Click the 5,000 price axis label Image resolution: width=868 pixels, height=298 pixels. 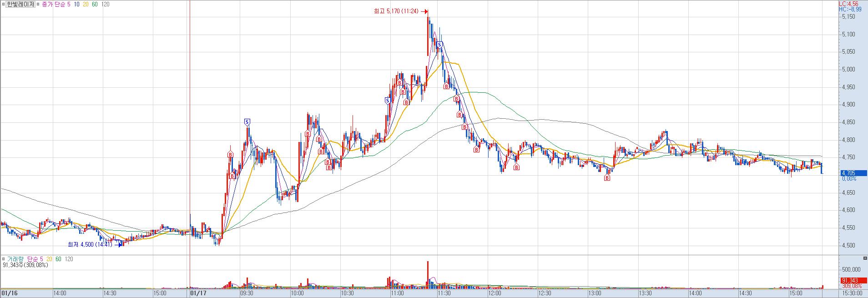tap(849, 70)
